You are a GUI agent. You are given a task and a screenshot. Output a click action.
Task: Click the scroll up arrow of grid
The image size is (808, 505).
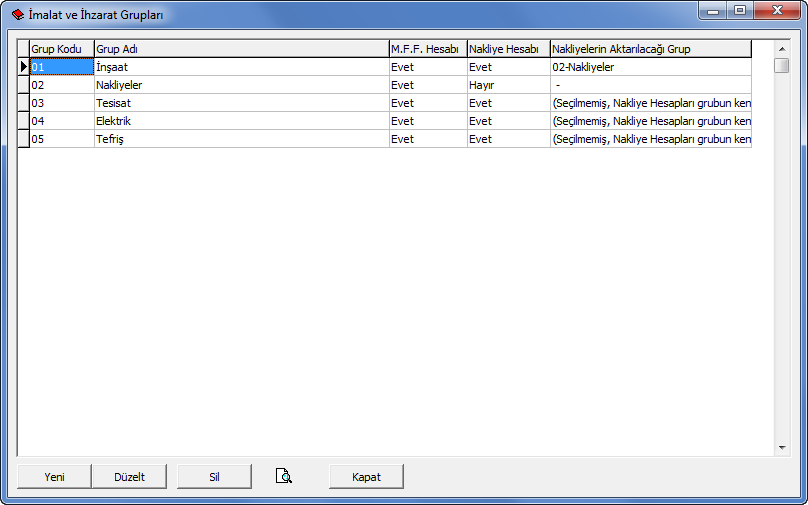pos(782,48)
